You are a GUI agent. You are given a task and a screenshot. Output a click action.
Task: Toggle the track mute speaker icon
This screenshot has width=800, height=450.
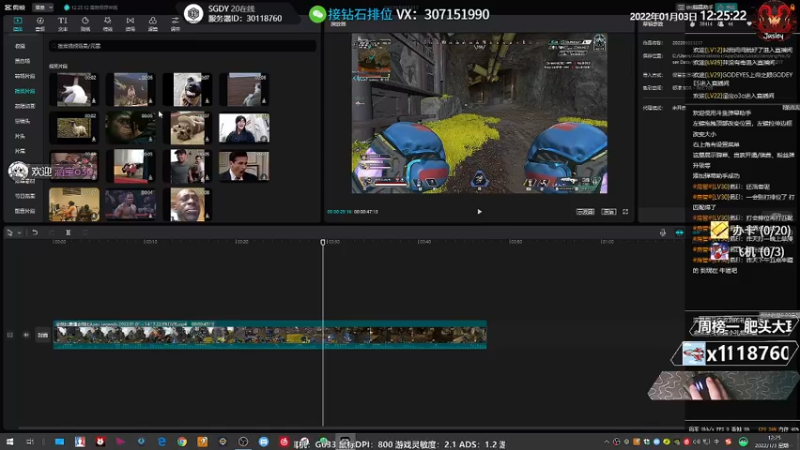25,335
